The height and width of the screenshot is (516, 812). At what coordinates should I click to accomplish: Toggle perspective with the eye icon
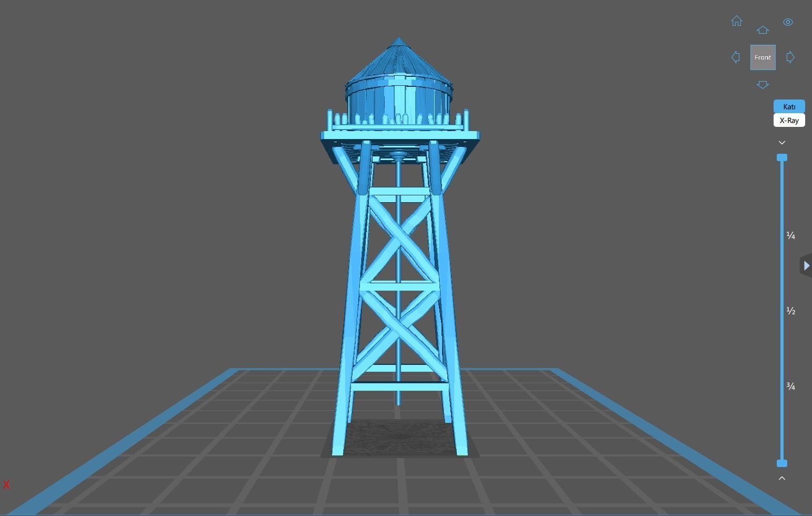(x=788, y=22)
